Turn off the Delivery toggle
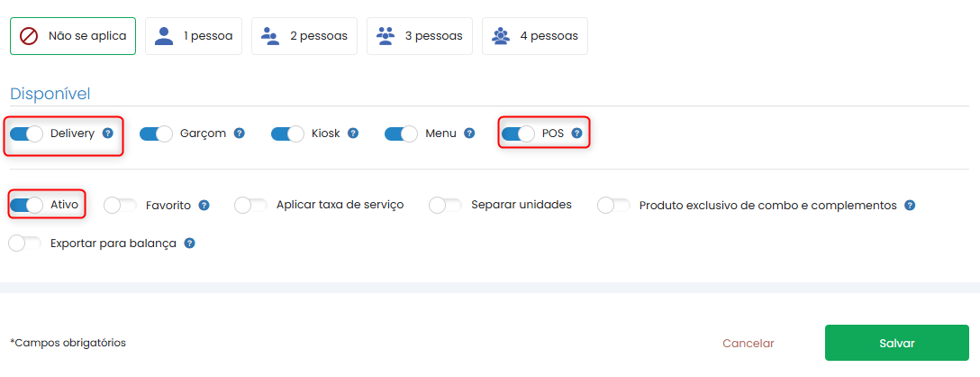Screen dimensions: 980x377 tap(26, 134)
